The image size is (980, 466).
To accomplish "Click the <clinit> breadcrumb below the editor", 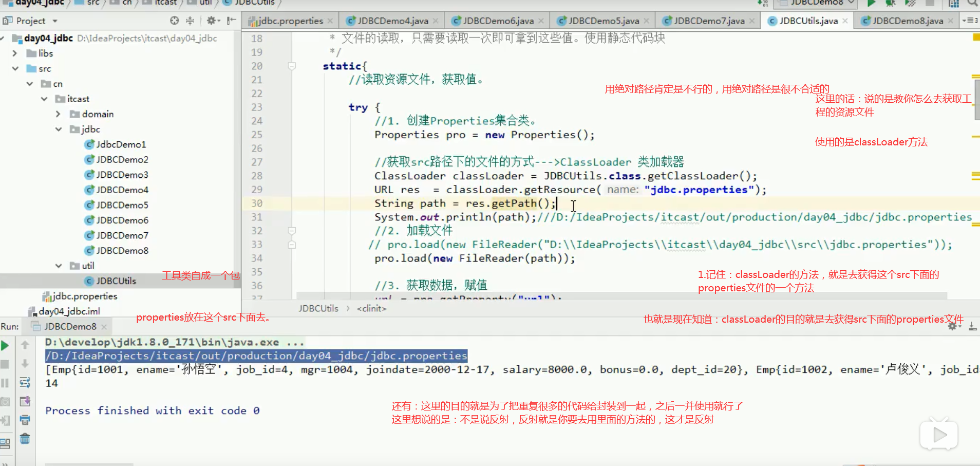I will 371,308.
